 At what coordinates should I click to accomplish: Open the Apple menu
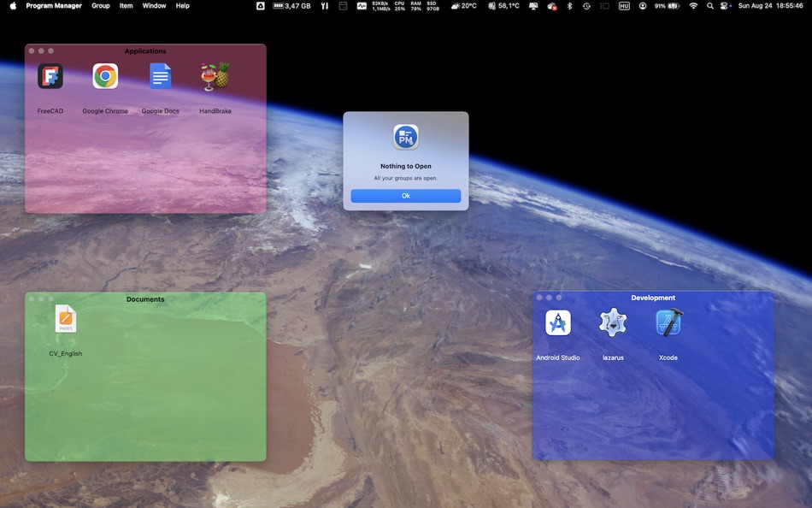point(13,6)
